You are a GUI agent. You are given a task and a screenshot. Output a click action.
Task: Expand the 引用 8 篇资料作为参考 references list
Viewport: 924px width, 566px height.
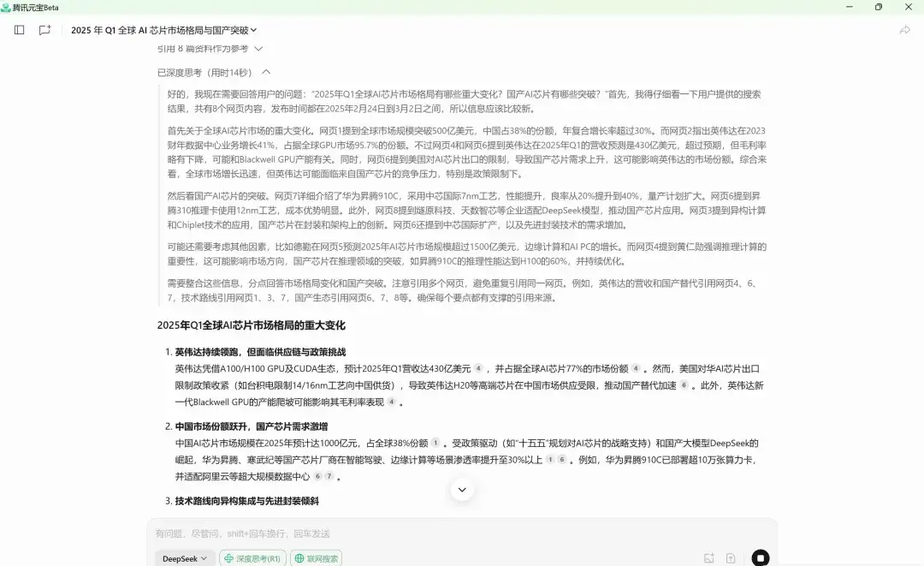210,49
